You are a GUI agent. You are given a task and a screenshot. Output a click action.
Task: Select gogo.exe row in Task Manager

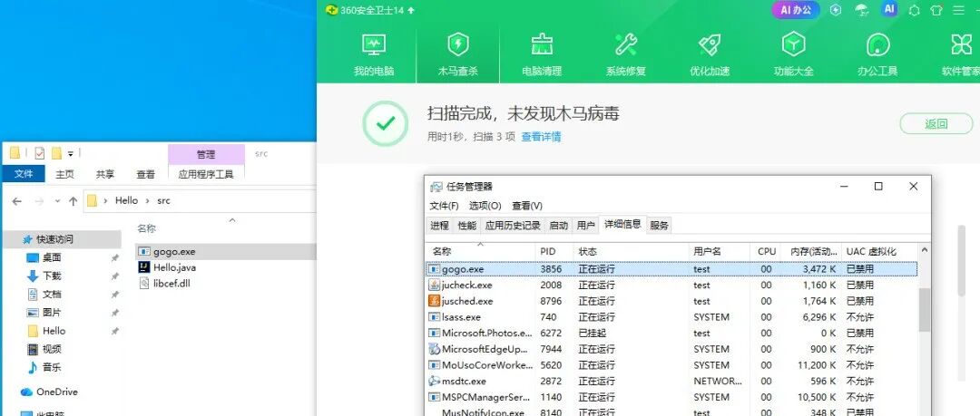(671, 269)
